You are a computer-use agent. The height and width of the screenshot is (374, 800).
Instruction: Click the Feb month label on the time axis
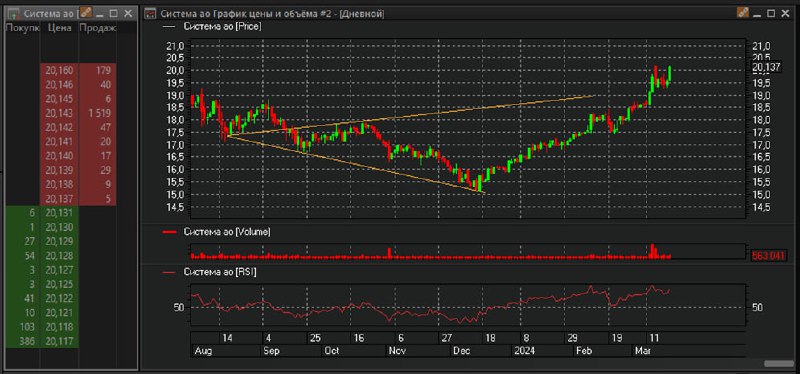583,351
